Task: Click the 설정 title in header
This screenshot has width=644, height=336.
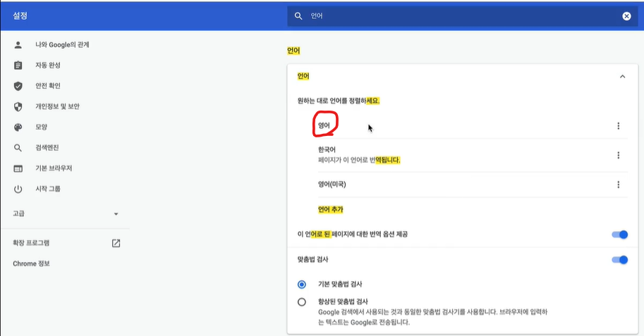Action: click(x=20, y=15)
